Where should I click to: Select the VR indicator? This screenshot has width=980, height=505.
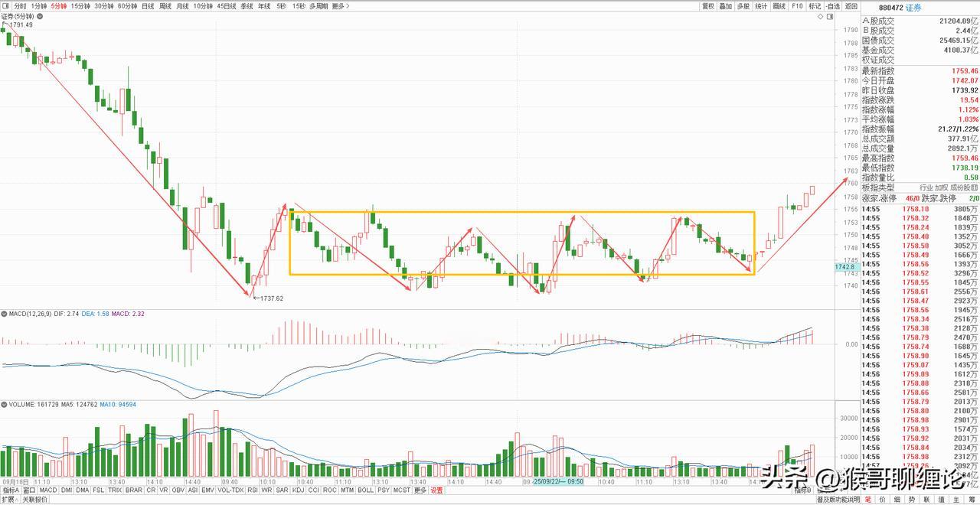[x=164, y=490]
